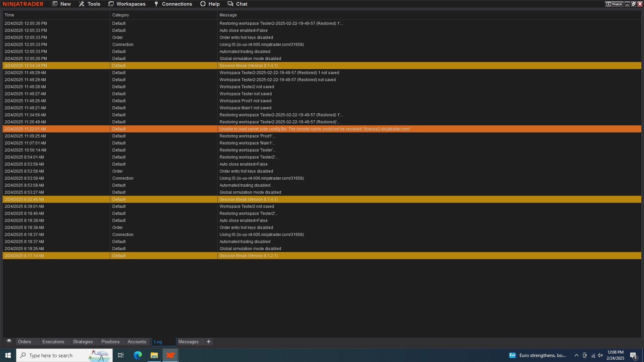This screenshot has width=644, height=362.
Task: Open the Messages tab
Action: tap(188, 342)
